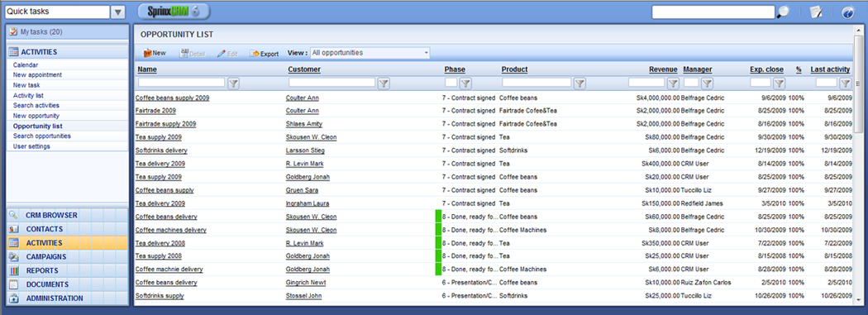The image size is (868, 315).
Task: Open Softdrinks delivery opportunity
Action: (161, 150)
